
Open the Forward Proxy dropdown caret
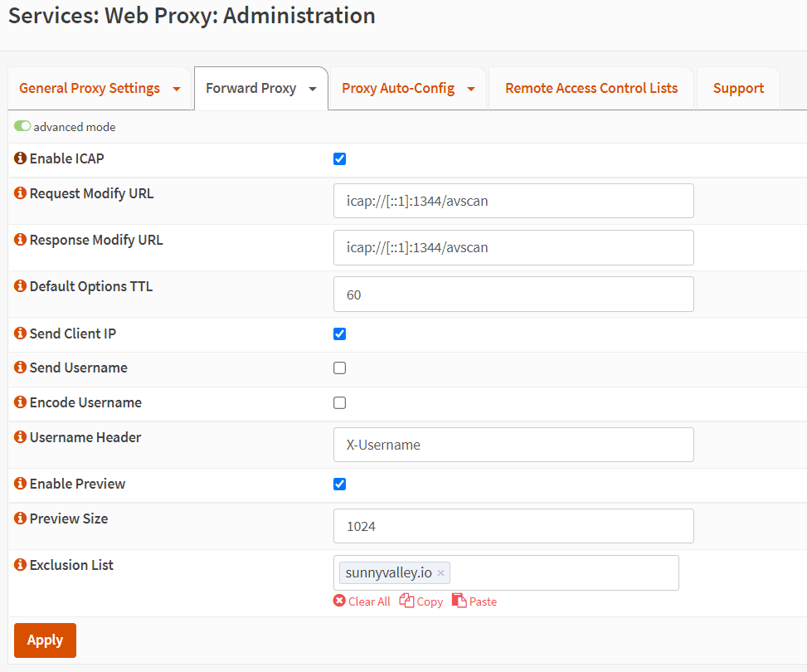313,89
